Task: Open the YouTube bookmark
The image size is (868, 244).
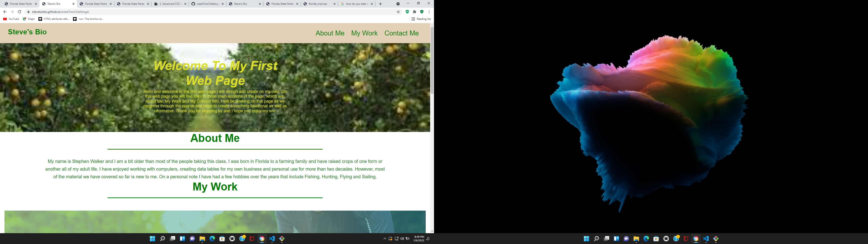Action: pos(11,19)
